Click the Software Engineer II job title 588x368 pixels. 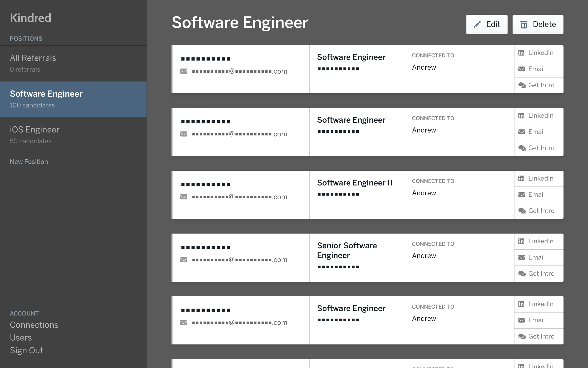point(355,183)
